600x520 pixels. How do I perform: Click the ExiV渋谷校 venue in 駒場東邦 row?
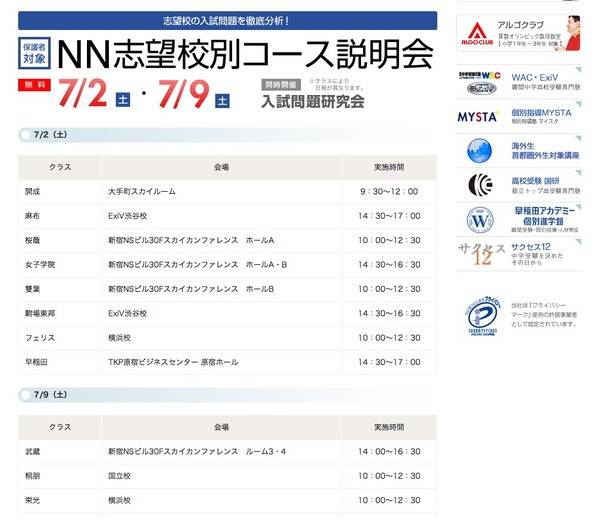coord(222,313)
